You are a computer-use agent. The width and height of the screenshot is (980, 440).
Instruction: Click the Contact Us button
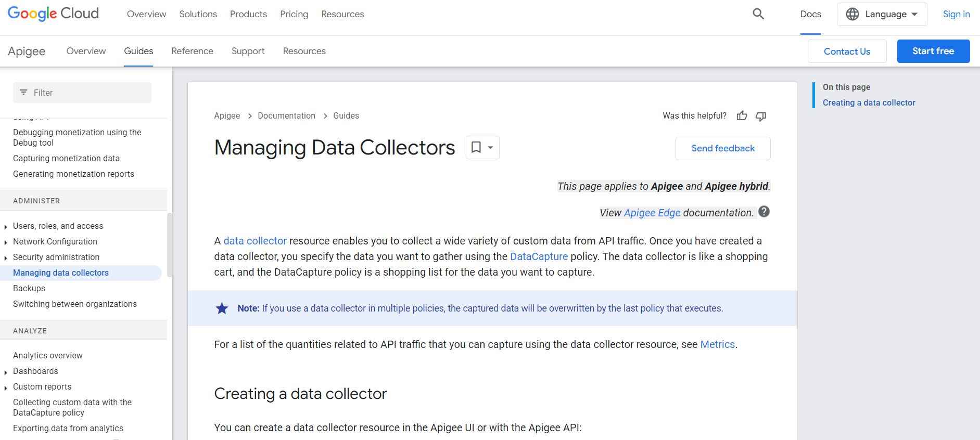click(x=847, y=51)
